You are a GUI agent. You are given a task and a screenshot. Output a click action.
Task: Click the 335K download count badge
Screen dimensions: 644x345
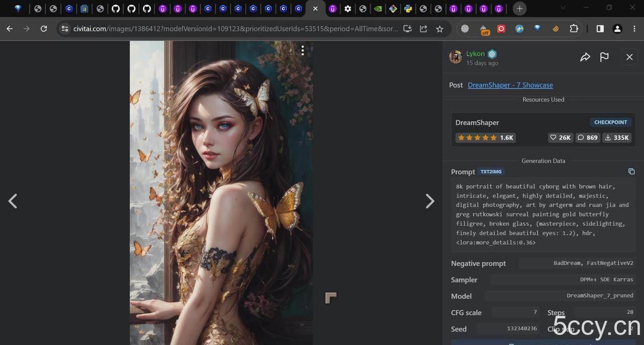(x=617, y=137)
